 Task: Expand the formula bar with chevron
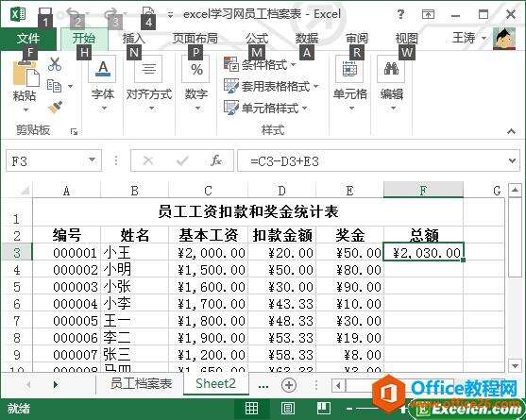pyautogui.click(x=512, y=160)
